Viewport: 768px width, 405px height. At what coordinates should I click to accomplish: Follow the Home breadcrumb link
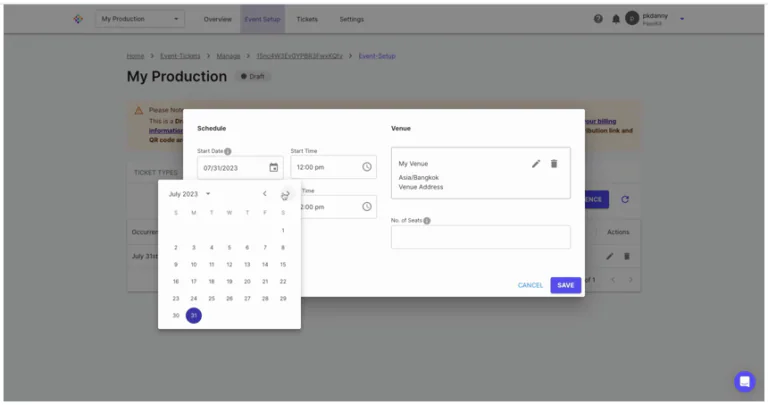click(135, 56)
